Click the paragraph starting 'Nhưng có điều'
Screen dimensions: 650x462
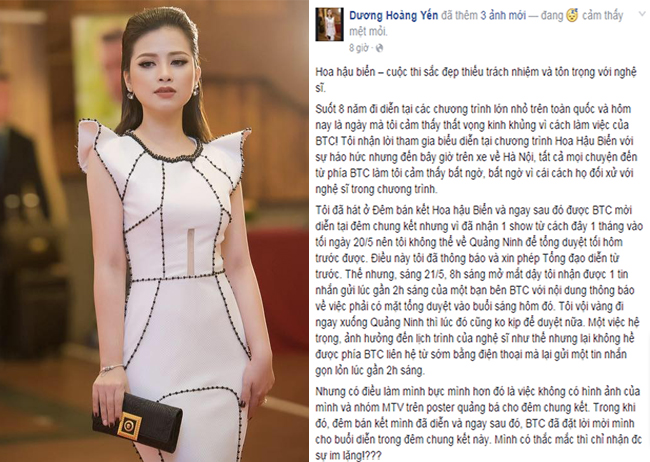click(x=479, y=423)
